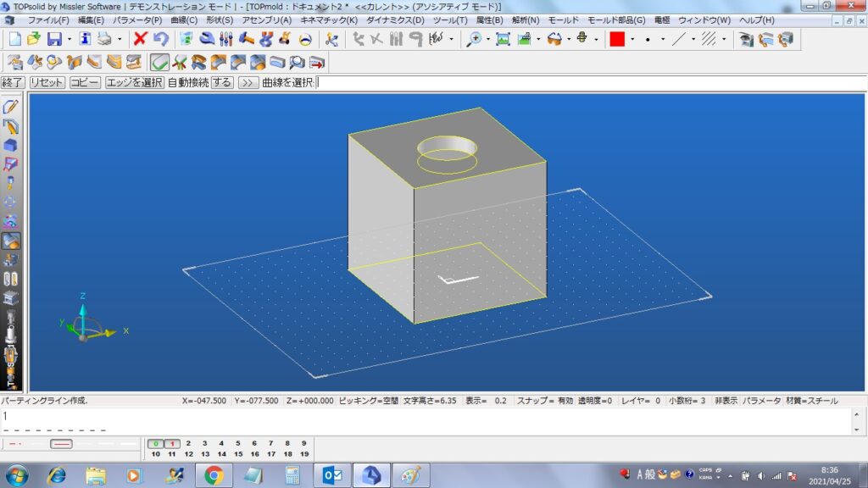Open the モールド部品(G) menu

pyautogui.click(x=616, y=20)
